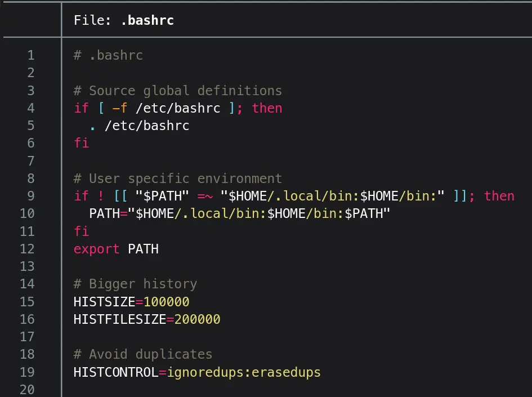Click the 'then' keyword on line 4
532x397 pixels.
tap(267, 108)
